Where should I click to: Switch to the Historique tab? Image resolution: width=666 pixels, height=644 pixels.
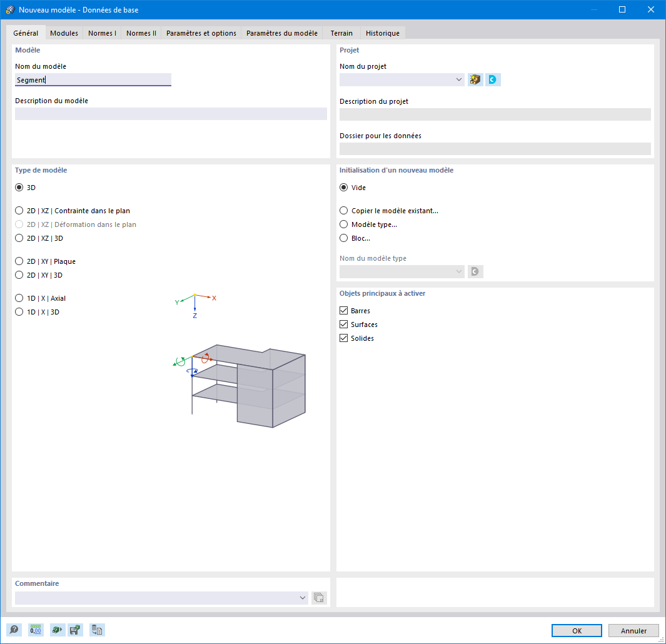(x=382, y=33)
